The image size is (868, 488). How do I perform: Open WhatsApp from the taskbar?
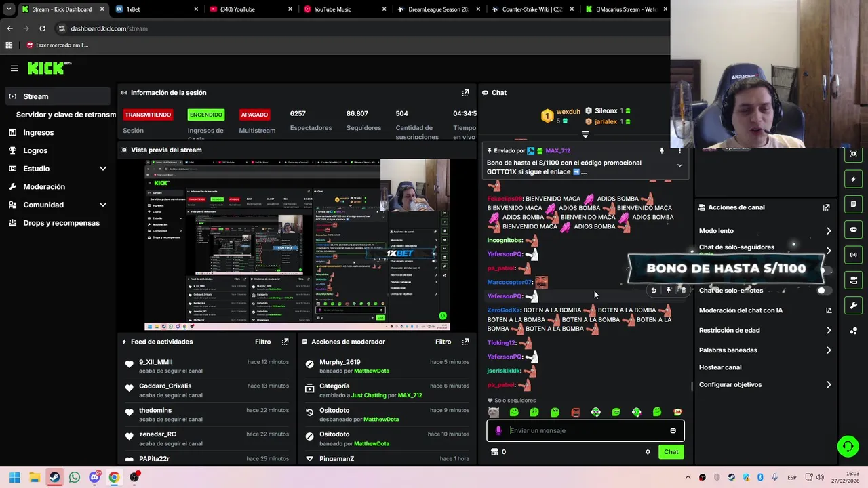tap(75, 477)
